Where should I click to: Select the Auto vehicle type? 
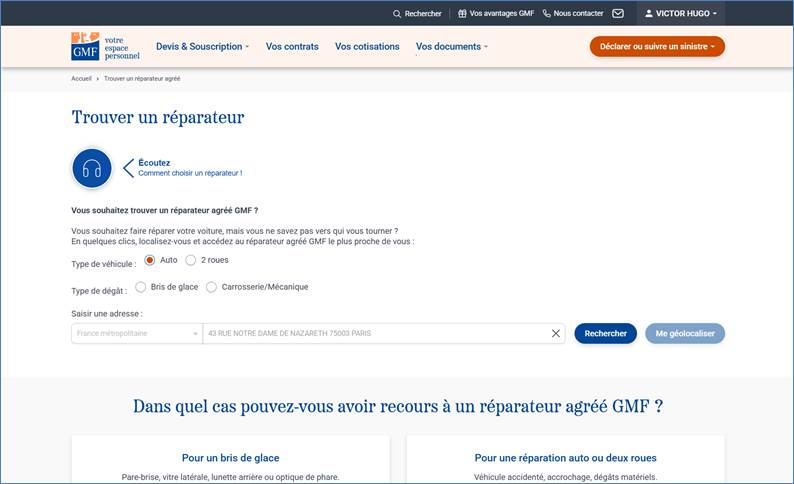point(150,260)
